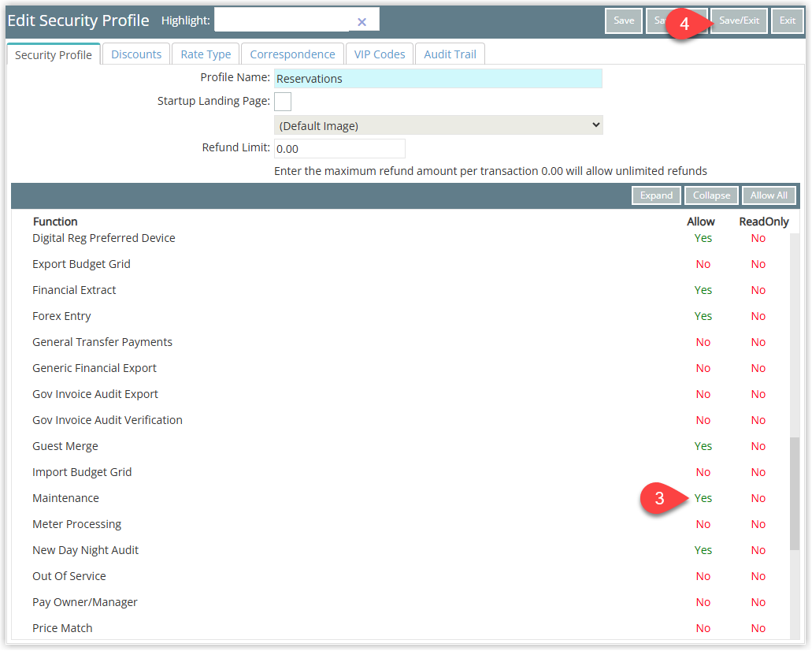812x651 pixels.
Task: Click the Profile Name field containing Reservations
Action: pos(438,79)
